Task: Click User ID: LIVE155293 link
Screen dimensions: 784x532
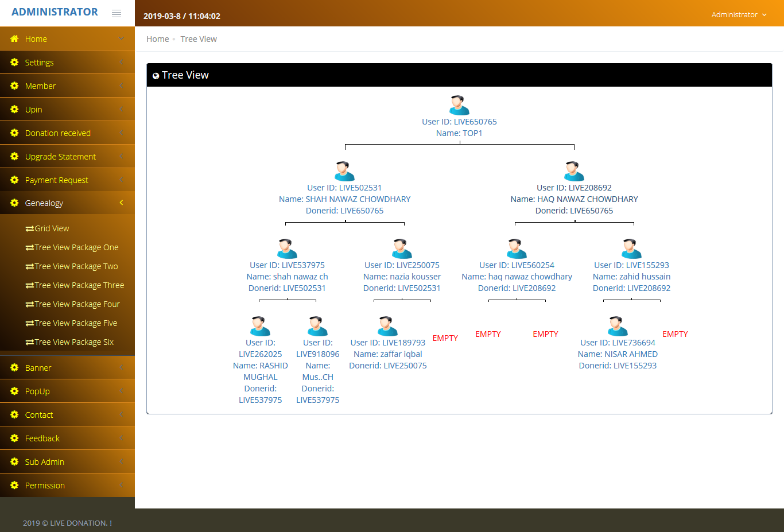Action: 631,265
